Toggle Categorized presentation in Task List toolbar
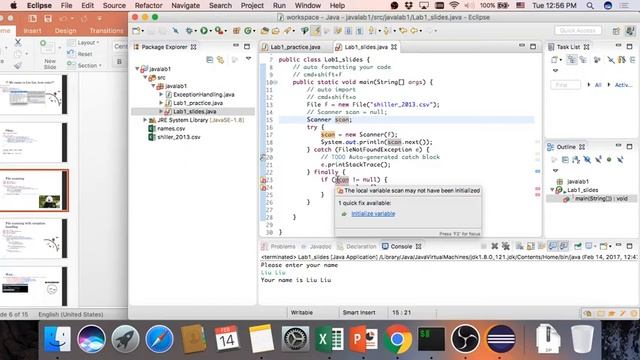This screenshot has height=360, width=640. (x=572, y=60)
